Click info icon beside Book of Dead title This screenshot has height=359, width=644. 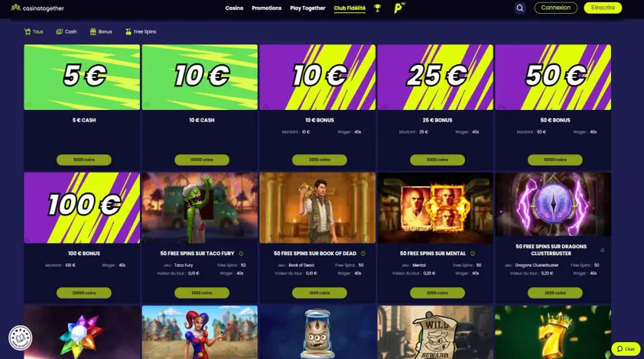click(x=363, y=254)
